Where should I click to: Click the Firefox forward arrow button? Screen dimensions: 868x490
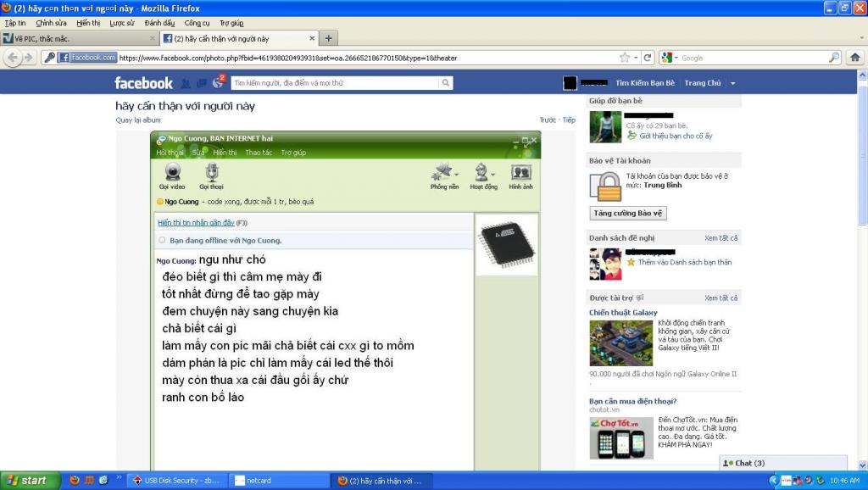[x=28, y=58]
